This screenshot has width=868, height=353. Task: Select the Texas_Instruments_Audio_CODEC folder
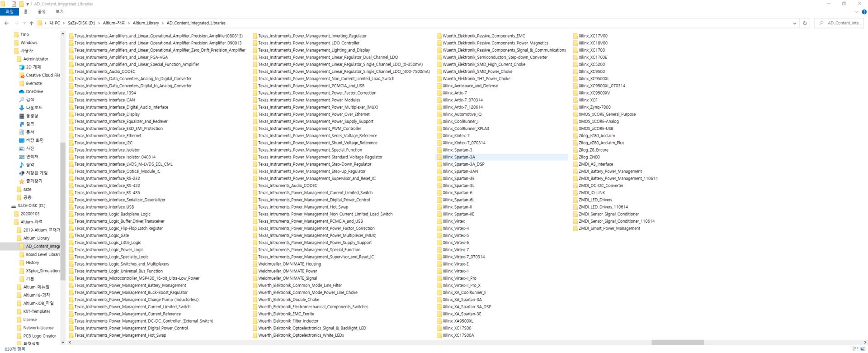point(102,72)
